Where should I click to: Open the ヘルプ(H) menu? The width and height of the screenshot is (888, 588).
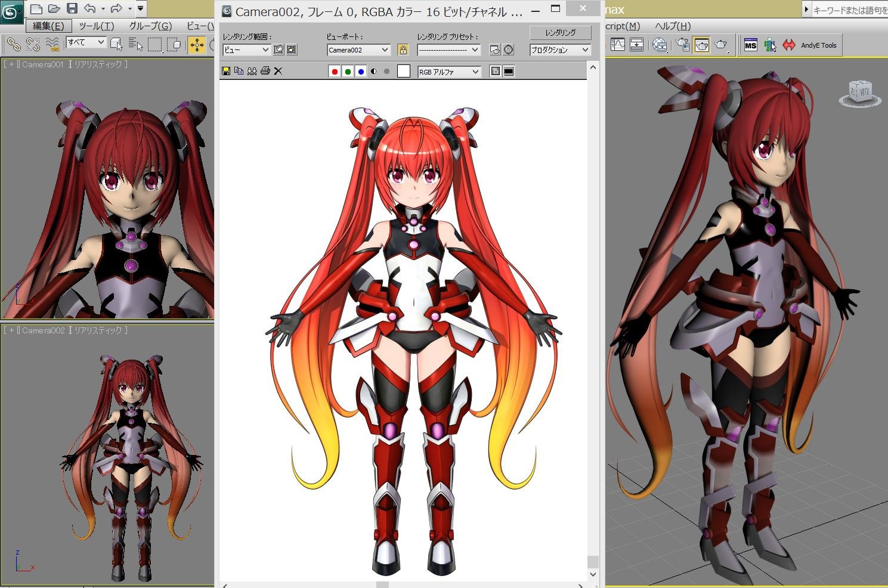point(673,26)
